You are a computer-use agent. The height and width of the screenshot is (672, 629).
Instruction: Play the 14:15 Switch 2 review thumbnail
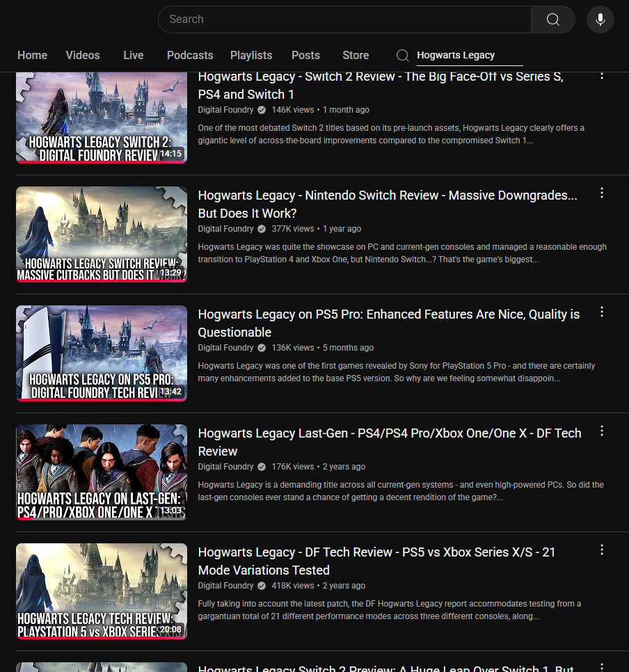pyautogui.click(x=102, y=117)
